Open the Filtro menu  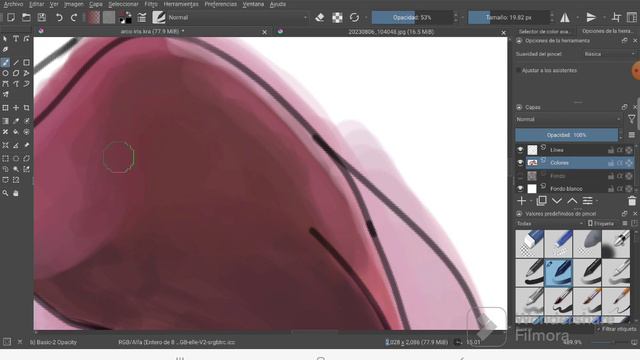tap(151, 4)
